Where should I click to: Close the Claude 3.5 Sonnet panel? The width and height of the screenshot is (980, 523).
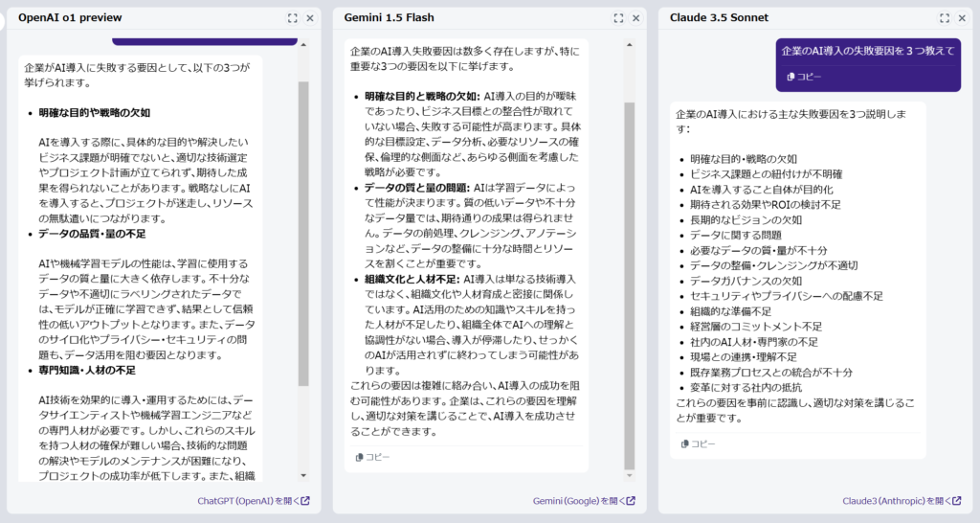[961, 18]
